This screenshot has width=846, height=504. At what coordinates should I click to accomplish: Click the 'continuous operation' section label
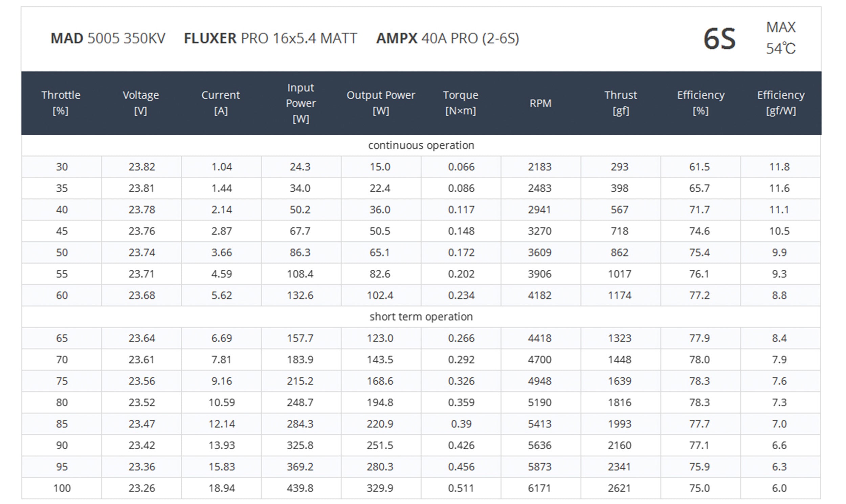pos(421,145)
